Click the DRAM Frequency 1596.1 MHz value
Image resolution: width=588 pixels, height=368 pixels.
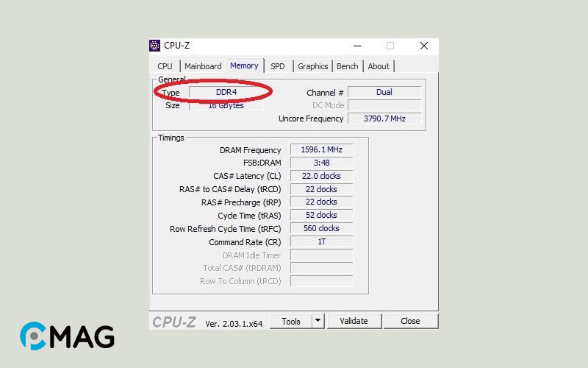coord(321,149)
